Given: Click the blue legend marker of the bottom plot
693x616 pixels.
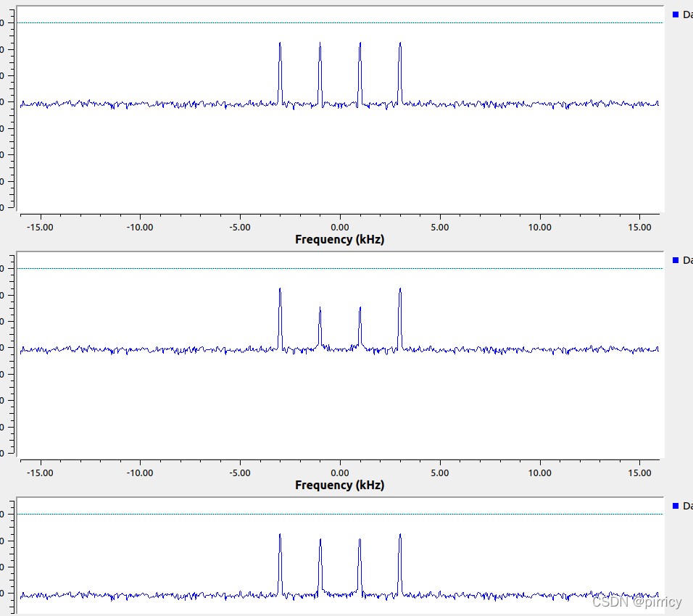Looking at the screenshot, I should [676, 506].
